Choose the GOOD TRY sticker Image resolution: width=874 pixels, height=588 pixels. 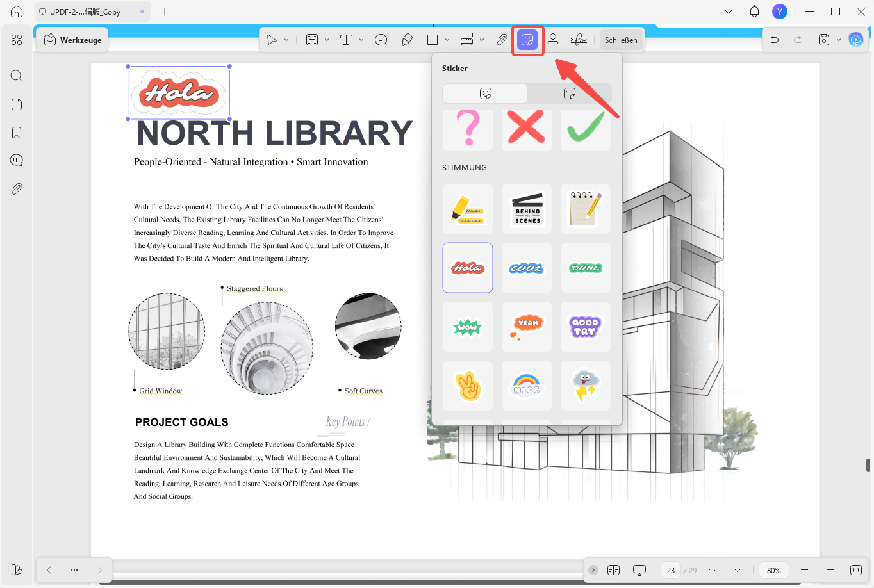click(586, 327)
